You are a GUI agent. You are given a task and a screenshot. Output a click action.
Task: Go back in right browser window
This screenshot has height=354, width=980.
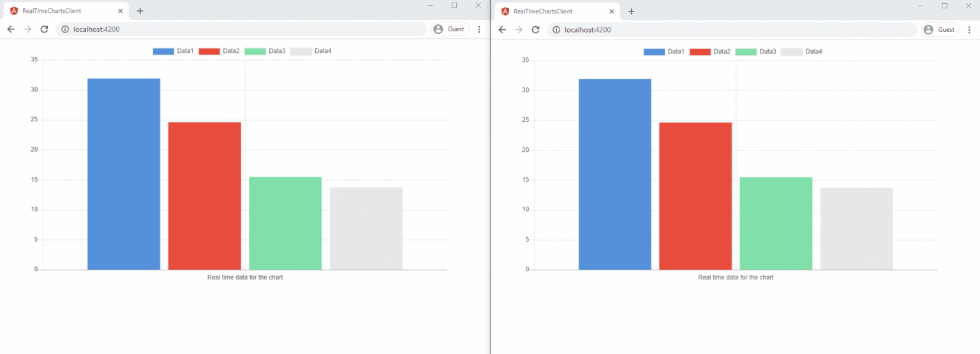pyautogui.click(x=502, y=29)
